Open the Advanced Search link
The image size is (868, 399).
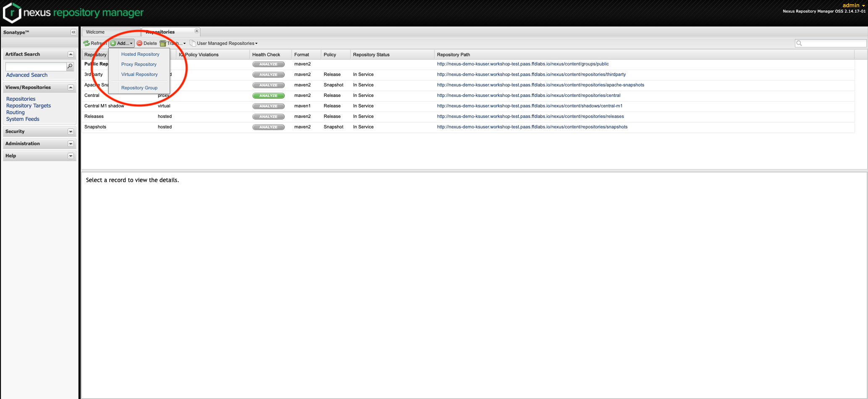coord(27,75)
